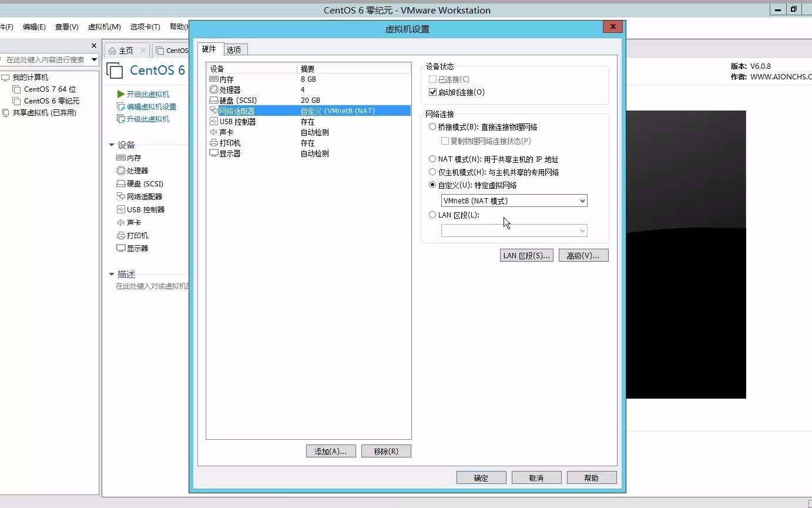Click the hard disk (SCSI) icon in the dialog
812x508 pixels.
click(x=214, y=101)
